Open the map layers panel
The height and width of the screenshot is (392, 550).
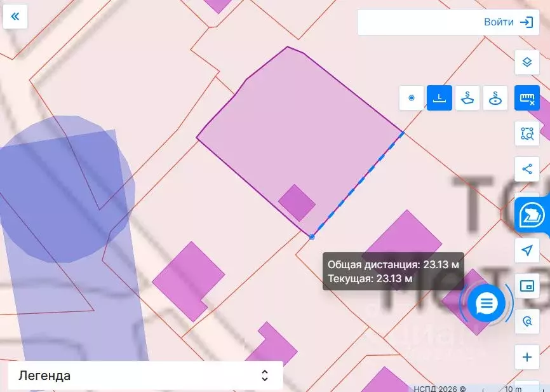pyautogui.click(x=527, y=62)
